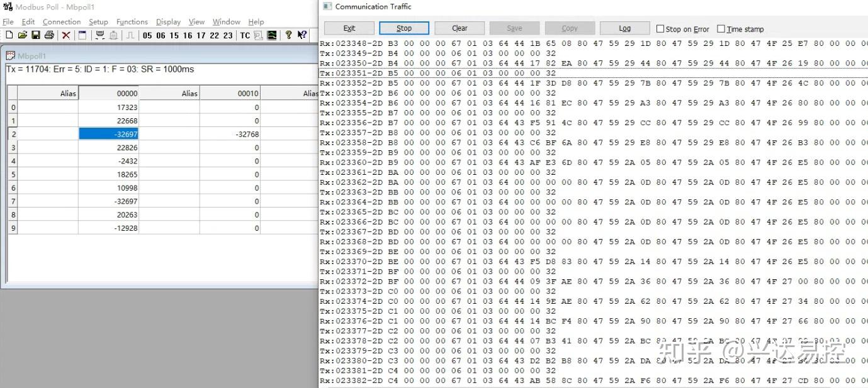The width and height of the screenshot is (868, 388).
Task: Select register value 18265 in row 5
Action: coord(108,174)
